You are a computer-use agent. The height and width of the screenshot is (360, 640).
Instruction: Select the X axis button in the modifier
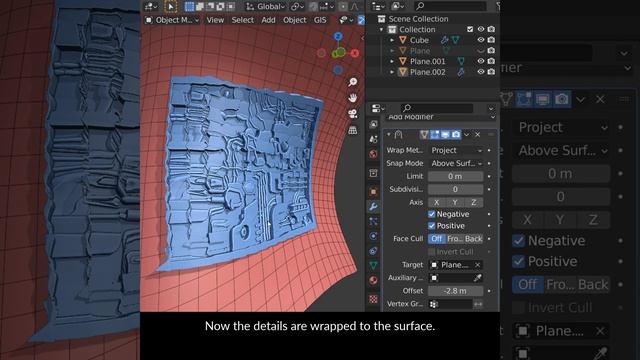[x=437, y=202]
